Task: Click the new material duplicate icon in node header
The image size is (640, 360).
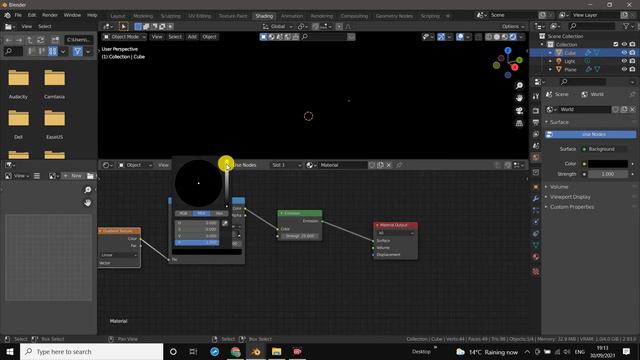Action: click(x=380, y=165)
